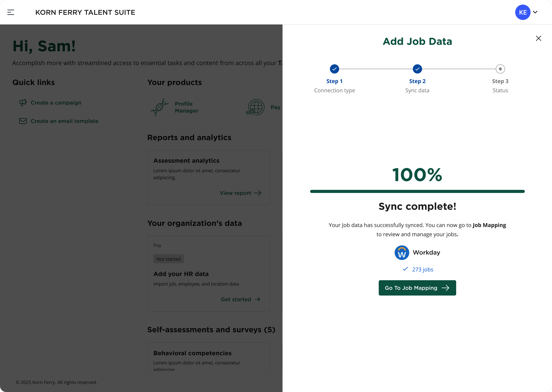Open the hamburger navigation menu
552x392 pixels.
pos(11,12)
